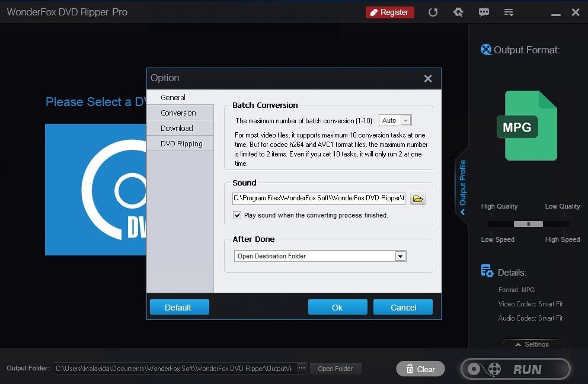Screen dimensions: 588x384
Task: Switch to the DVD Ripping tab
Action: tap(180, 143)
